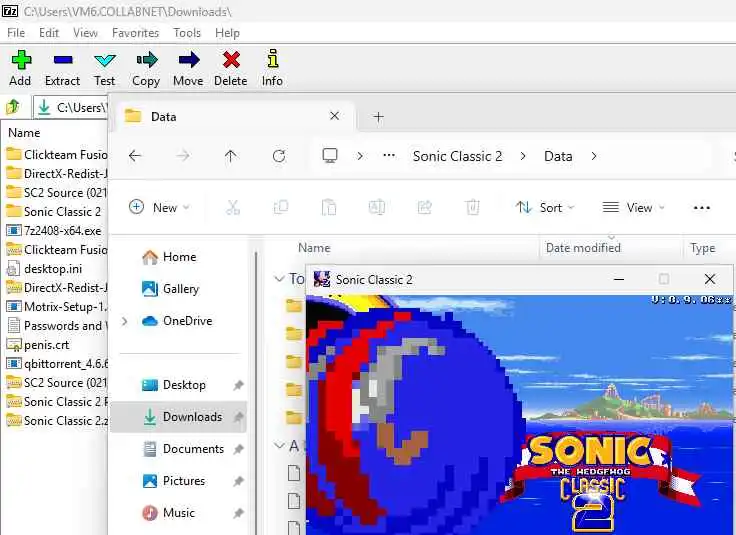This screenshot has height=535, width=736.
Task: Open the New dropdown in Explorer
Action: point(159,207)
